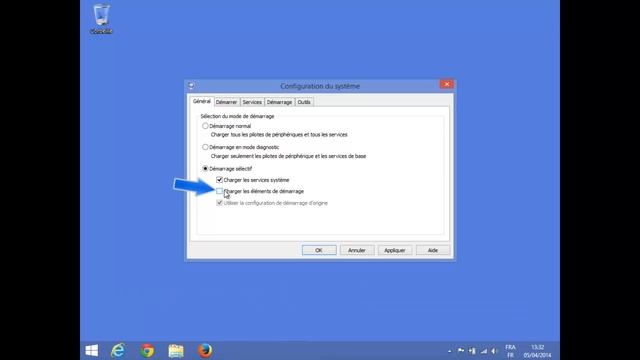
Task: Show hidden tray icons arrow
Action: tap(449, 351)
